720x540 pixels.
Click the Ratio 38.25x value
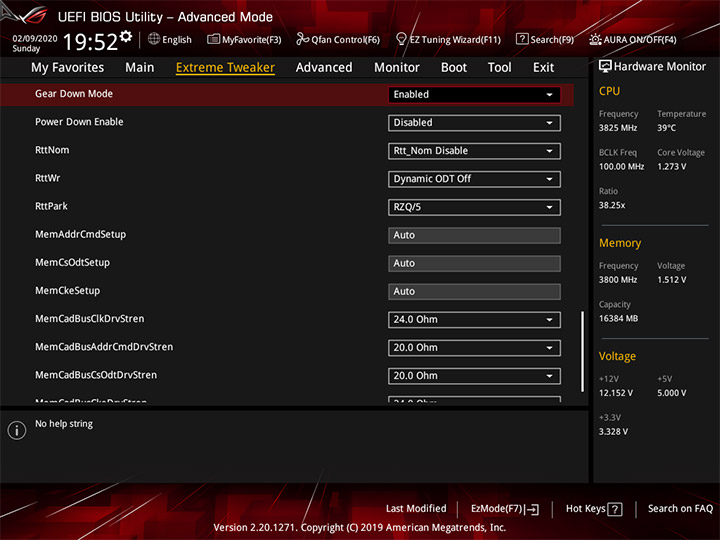pyautogui.click(x=612, y=205)
